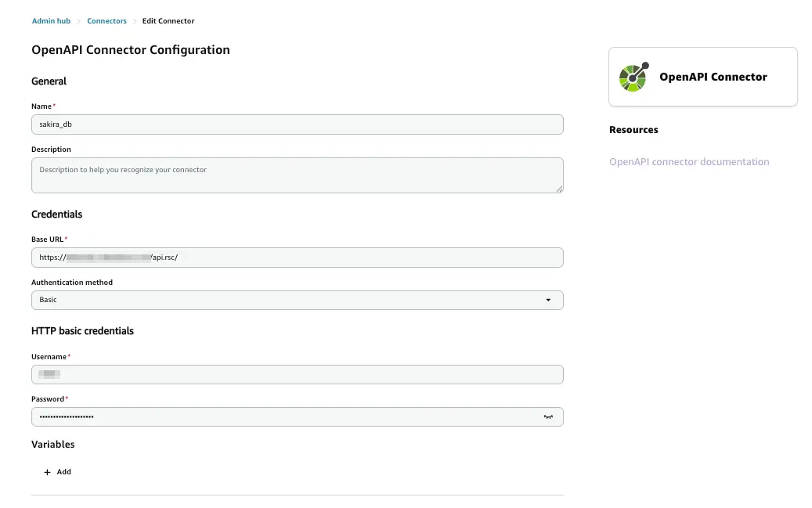Click the Authentication method dropdown arrow
Screen dimensions: 812x508
click(548, 300)
